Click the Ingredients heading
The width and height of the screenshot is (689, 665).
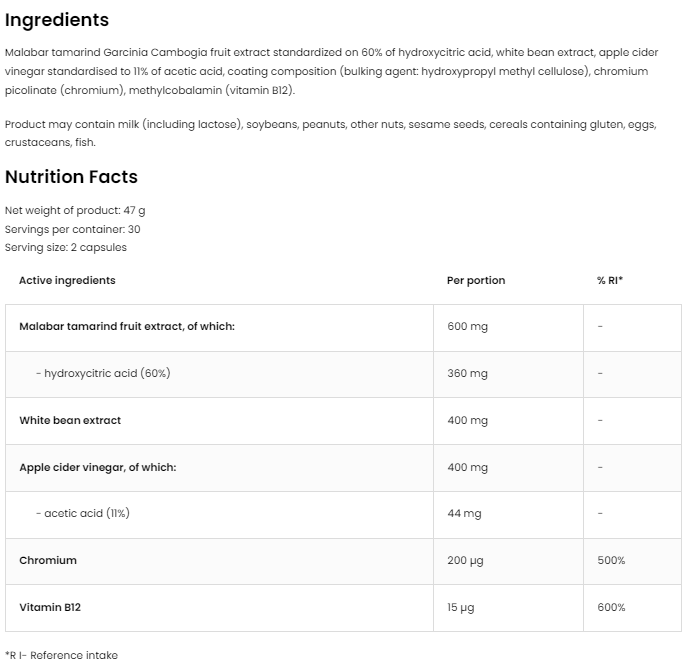click(x=57, y=20)
